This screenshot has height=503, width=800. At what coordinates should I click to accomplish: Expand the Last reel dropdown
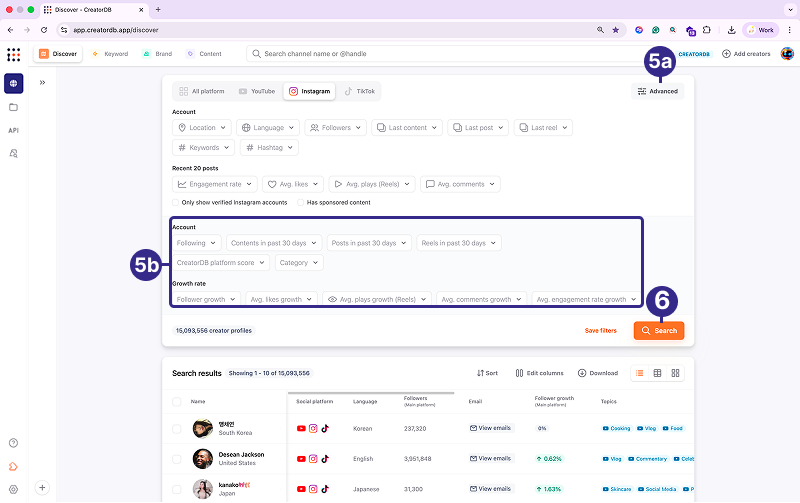543,128
